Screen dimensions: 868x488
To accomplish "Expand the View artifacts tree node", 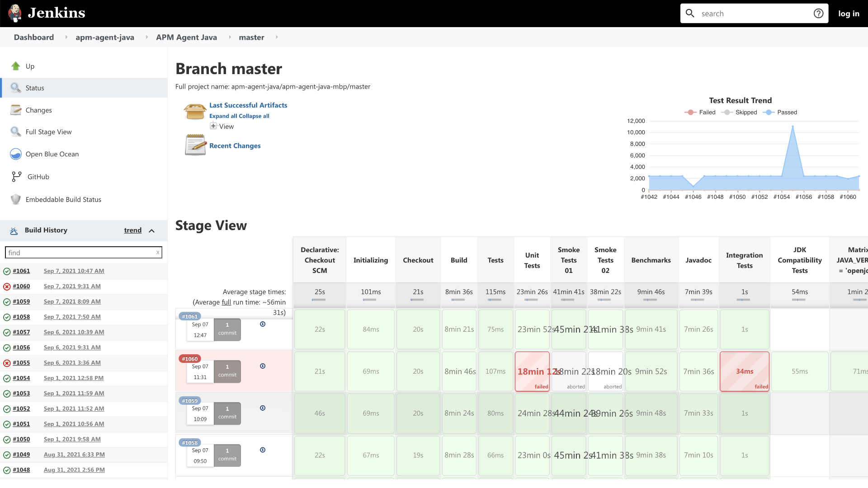I will tap(213, 126).
